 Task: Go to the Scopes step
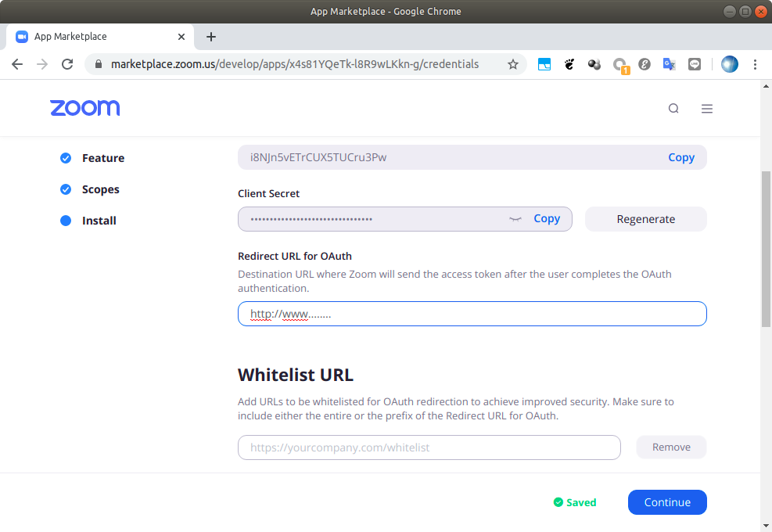(x=100, y=189)
